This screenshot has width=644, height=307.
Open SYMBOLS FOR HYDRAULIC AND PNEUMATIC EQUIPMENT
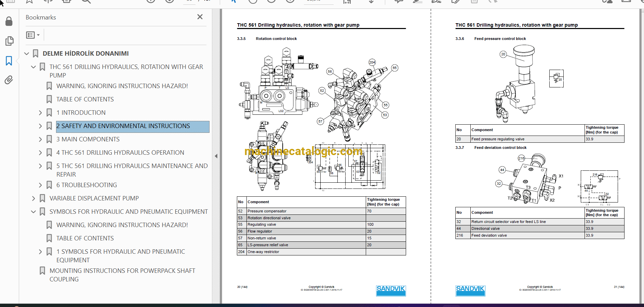[x=129, y=212]
